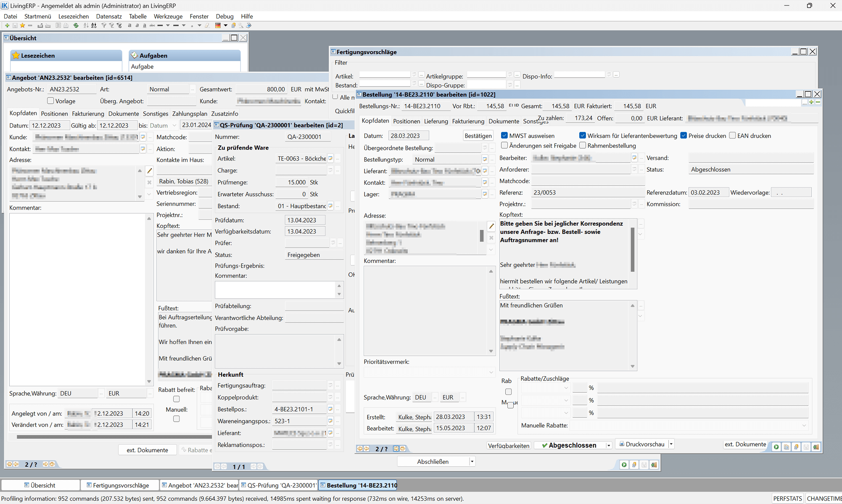Image resolution: width=842 pixels, height=504 pixels.
Task: Click the Prüfmenge field in QS-Prüfung
Action: tap(292, 182)
